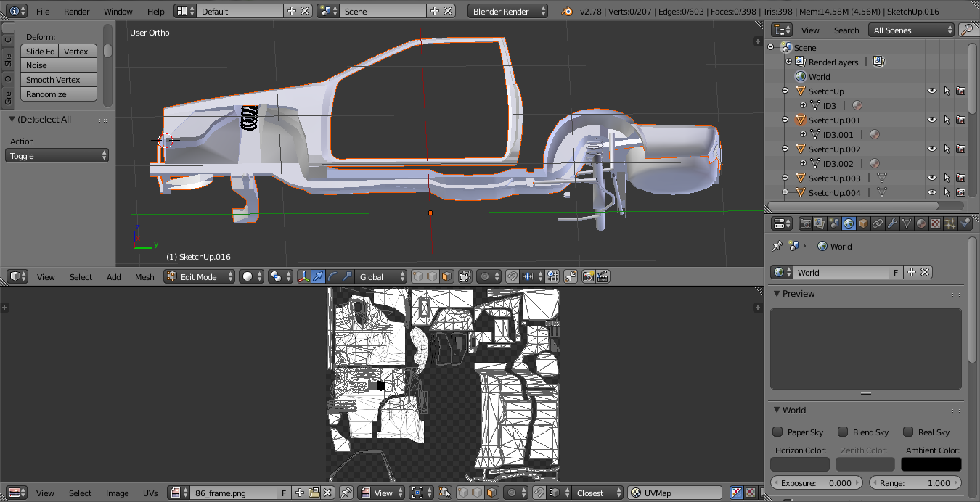Click the OpenGL render image camera icon

point(588,276)
